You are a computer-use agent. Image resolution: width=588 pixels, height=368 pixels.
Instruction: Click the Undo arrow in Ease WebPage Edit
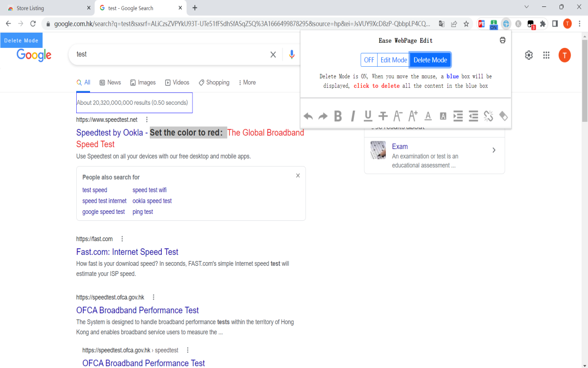click(x=308, y=116)
